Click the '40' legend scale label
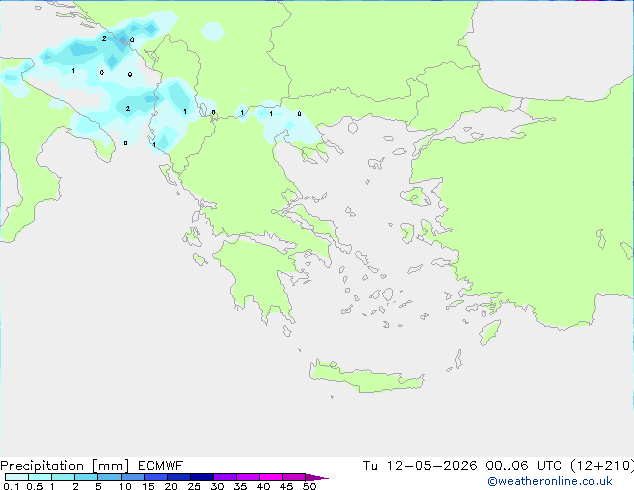The image size is (634, 490). [263, 486]
